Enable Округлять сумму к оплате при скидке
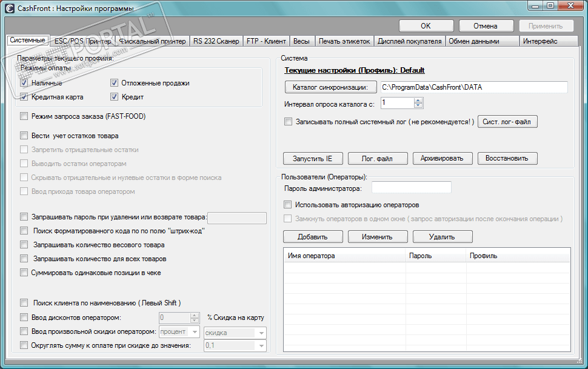Viewport: 588px width, 369px height. point(24,345)
